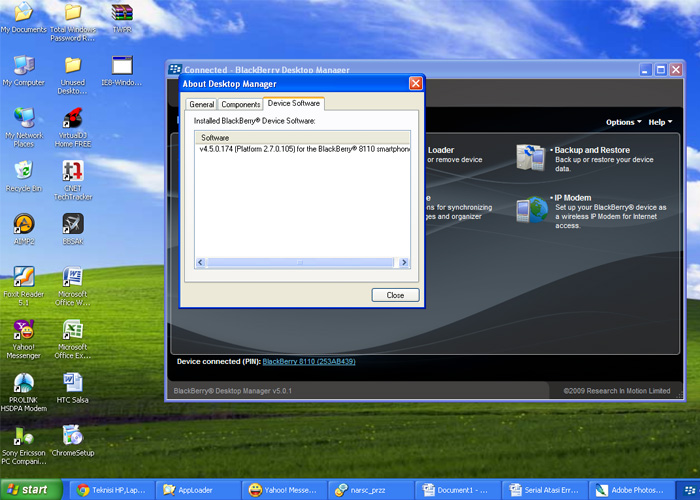Select the Yahoo! Messenger desktop icon

click(23, 330)
